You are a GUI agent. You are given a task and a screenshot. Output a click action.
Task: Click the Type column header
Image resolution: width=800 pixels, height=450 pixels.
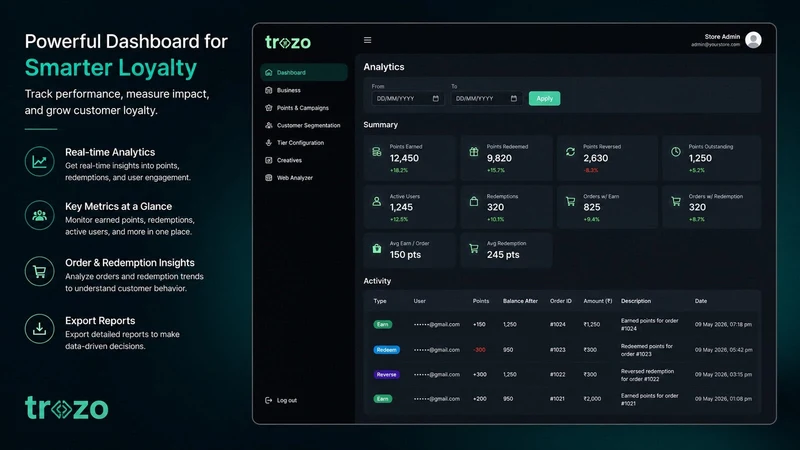380,301
